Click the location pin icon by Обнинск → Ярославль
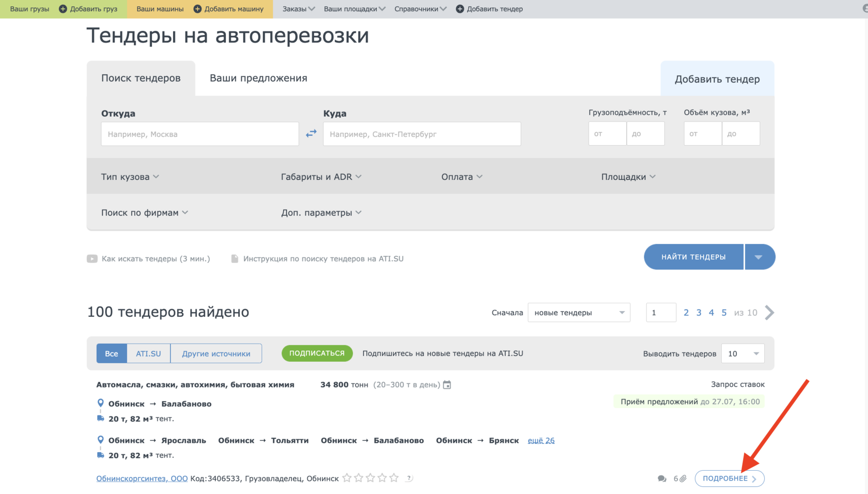 [101, 440]
